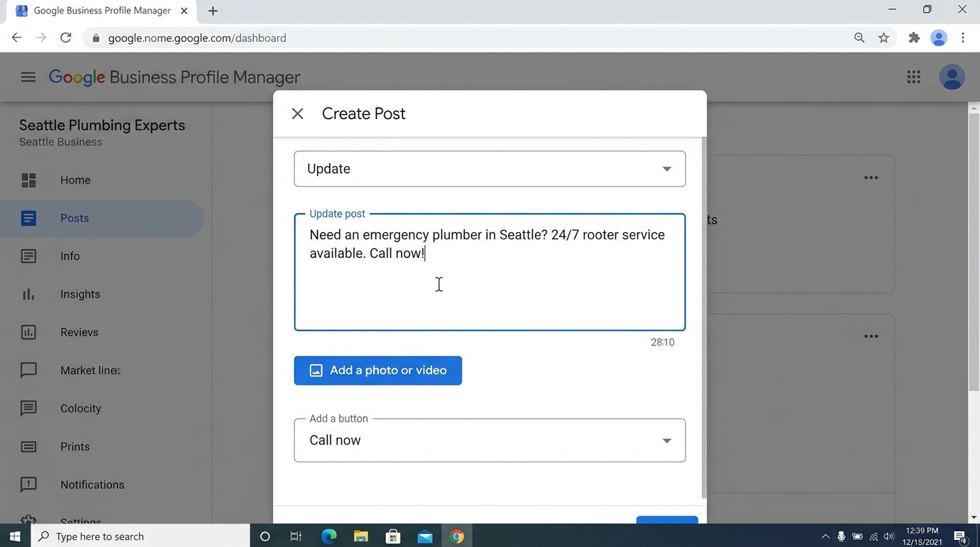
Task: Open the hamburger main menu
Action: click(x=28, y=77)
